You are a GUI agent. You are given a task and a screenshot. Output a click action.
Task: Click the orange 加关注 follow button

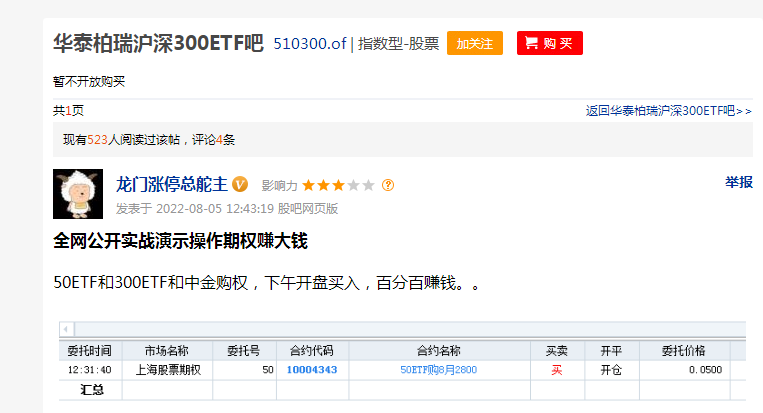coord(474,43)
